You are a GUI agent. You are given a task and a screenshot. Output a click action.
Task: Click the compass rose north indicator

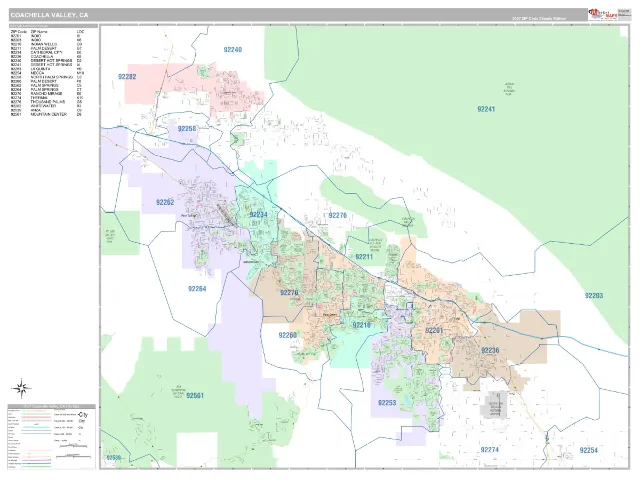coord(22,388)
